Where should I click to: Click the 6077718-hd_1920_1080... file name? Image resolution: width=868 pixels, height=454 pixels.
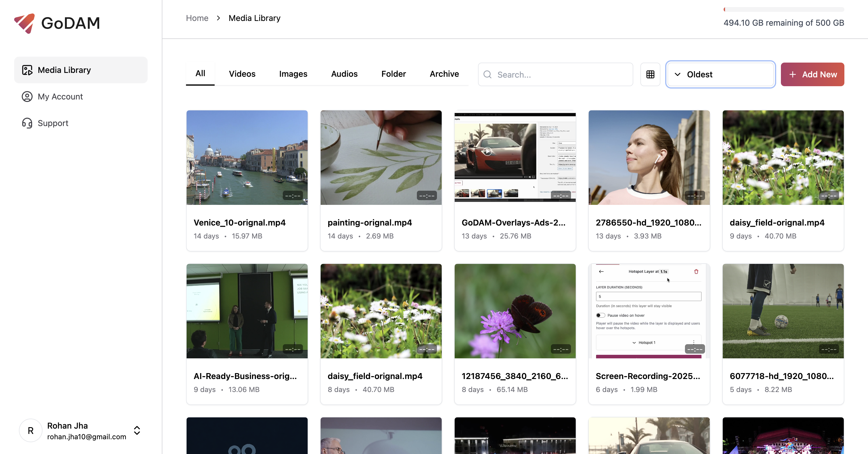[x=782, y=376]
